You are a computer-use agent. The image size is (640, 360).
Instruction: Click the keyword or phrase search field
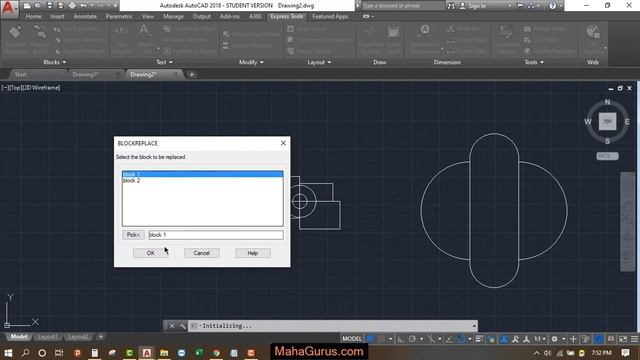click(402, 6)
